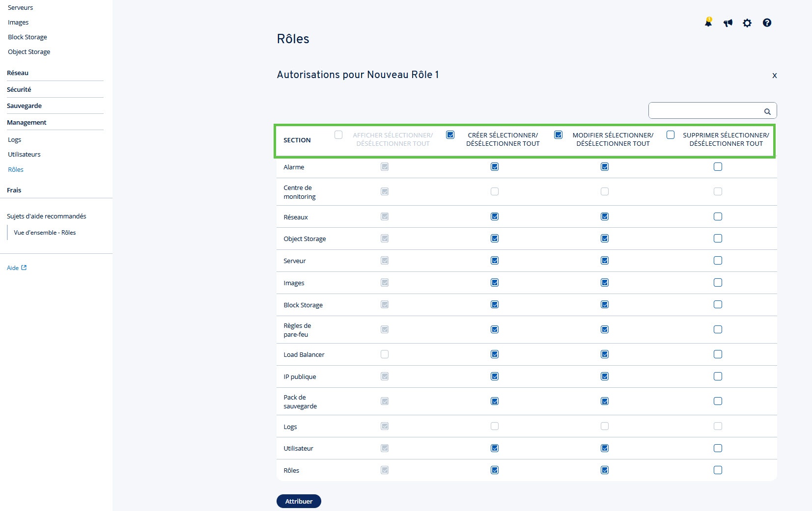Click the external link icon beside Aide

point(24,268)
